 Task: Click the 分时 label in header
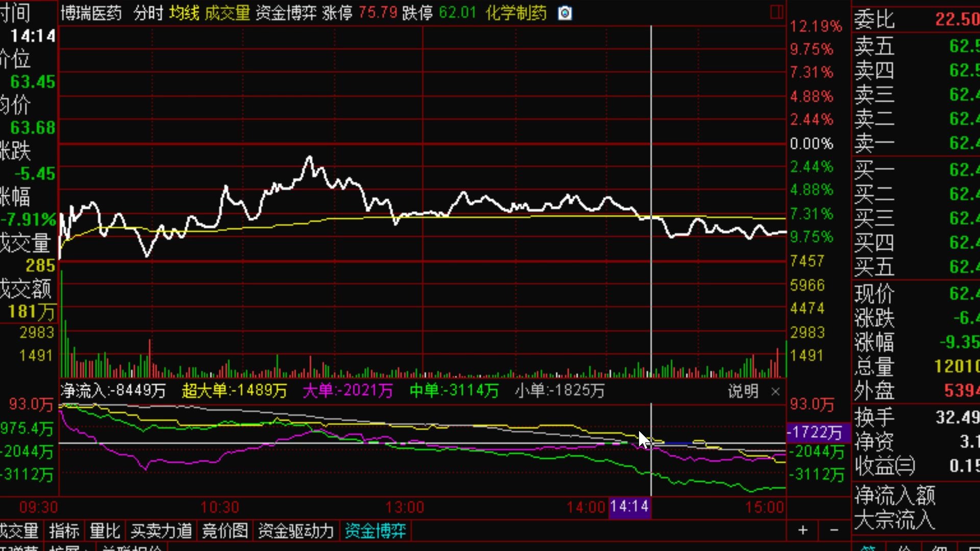tap(148, 13)
